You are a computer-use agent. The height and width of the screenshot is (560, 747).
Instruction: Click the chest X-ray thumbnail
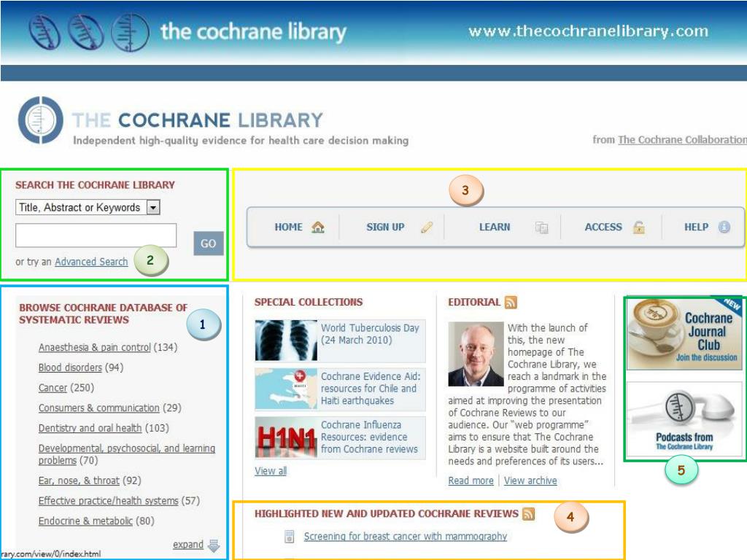pos(286,340)
